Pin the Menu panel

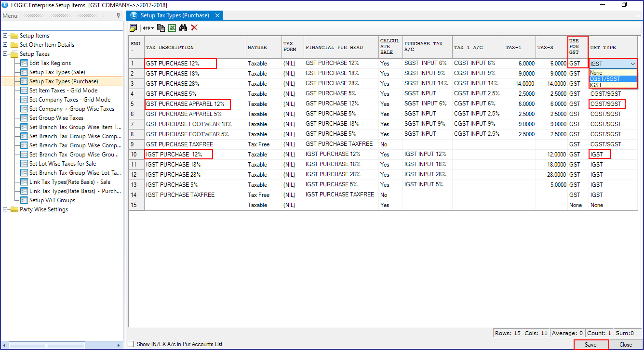[x=119, y=16]
